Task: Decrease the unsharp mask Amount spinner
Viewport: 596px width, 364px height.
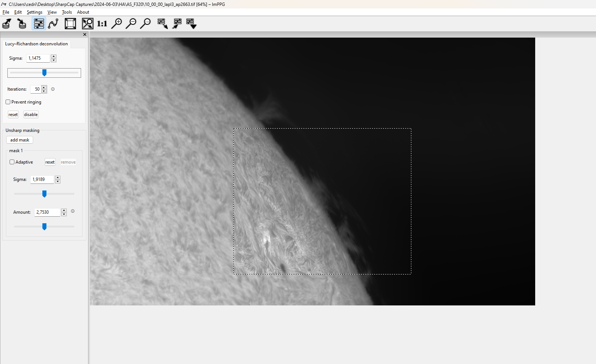Action: point(64,214)
